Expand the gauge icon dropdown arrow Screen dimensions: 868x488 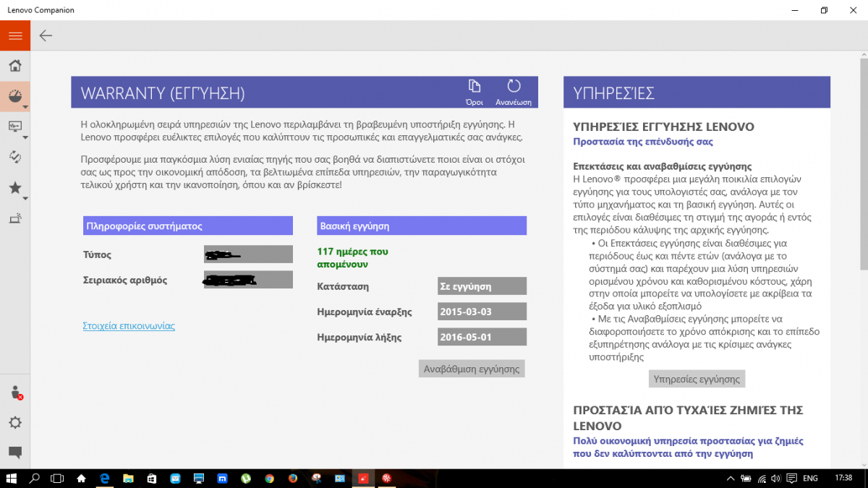pyautogui.click(x=25, y=107)
